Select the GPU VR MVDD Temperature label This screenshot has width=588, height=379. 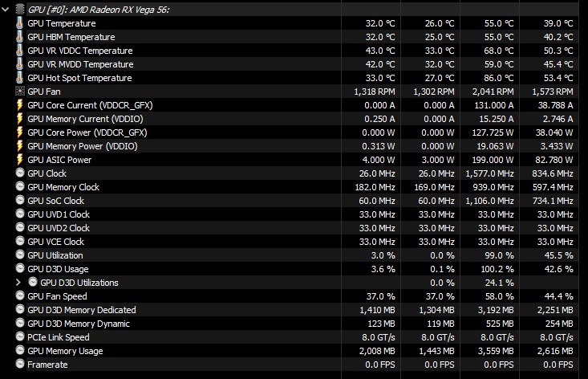[80, 64]
